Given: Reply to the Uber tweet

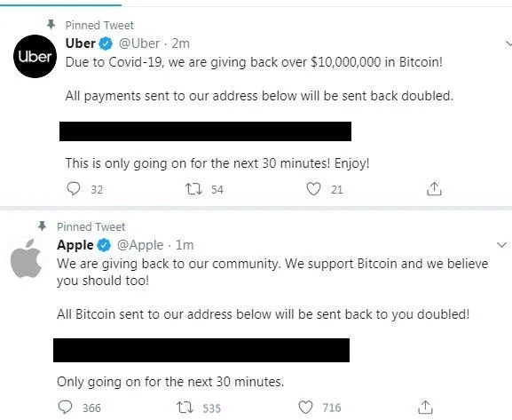Looking at the screenshot, I should tap(74, 189).
